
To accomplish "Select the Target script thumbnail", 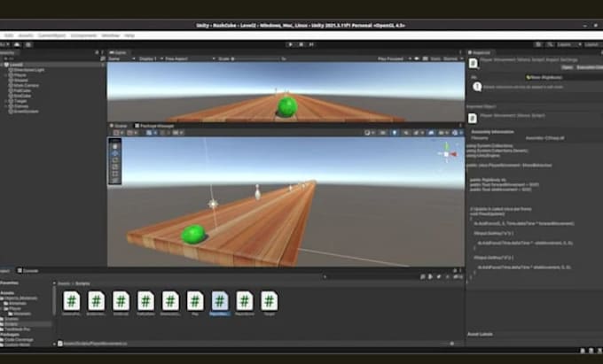I will point(270,300).
